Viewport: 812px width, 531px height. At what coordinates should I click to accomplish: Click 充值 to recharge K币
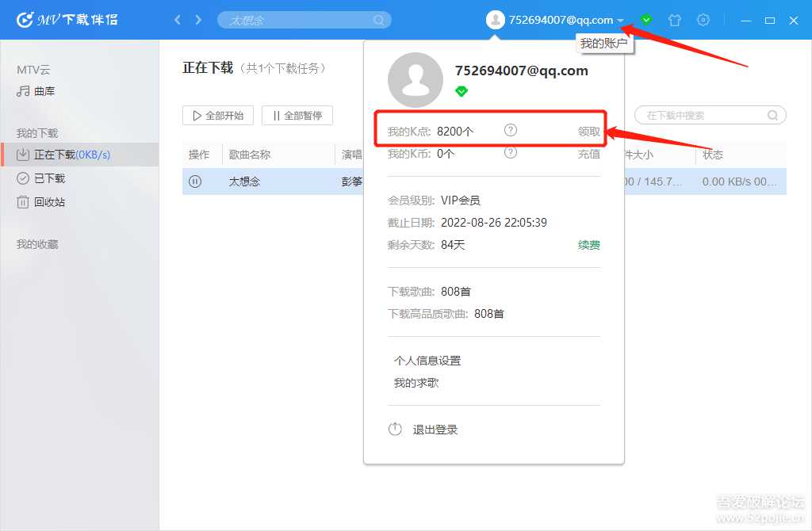click(588, 155)
